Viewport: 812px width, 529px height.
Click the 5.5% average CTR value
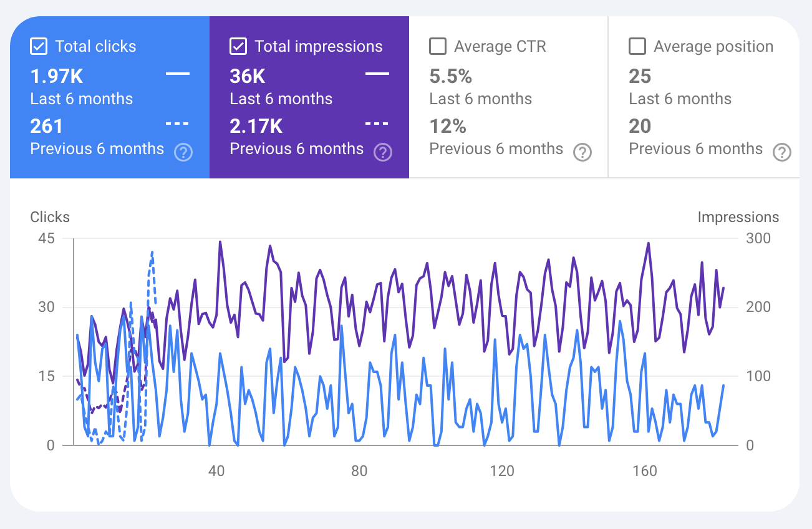[450, 77]
